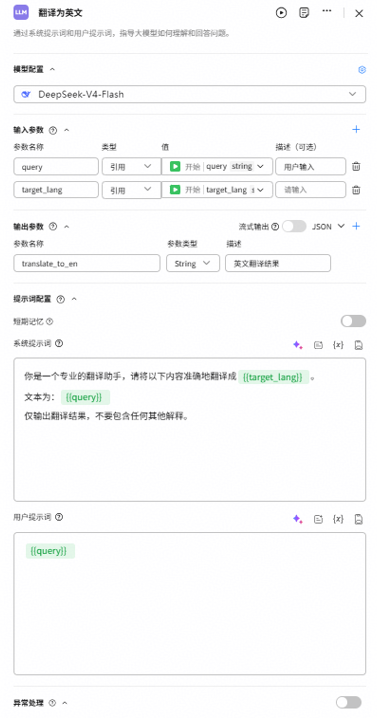Toggle the short-term memory switch

click(x=353, y=321)
